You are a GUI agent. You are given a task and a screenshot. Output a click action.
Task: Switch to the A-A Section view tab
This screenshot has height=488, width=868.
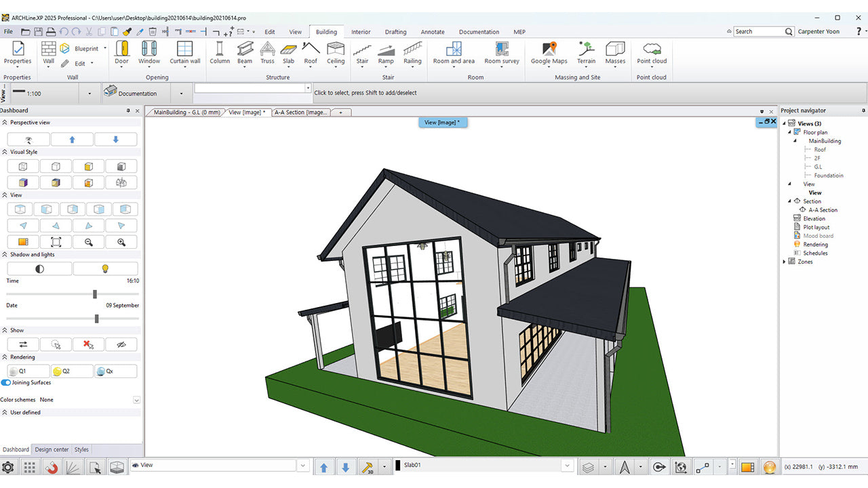pyautogui.click(x=300, y=113)
